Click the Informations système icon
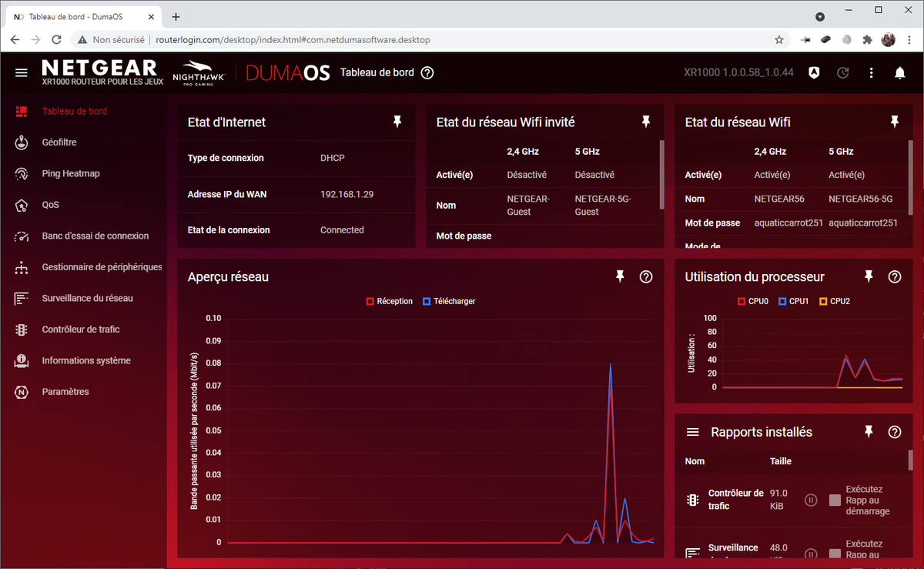Screen dimensions: 924x569 click(22, 360)
